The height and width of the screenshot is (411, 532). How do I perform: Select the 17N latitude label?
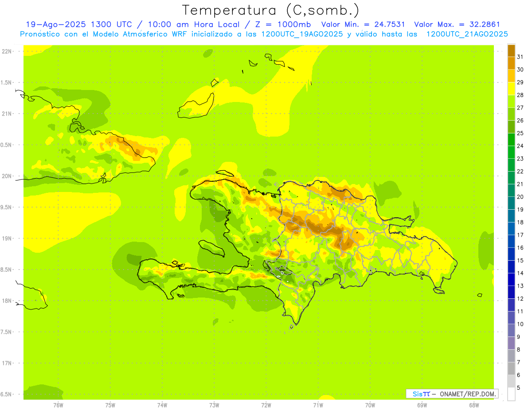click(7, 363)
